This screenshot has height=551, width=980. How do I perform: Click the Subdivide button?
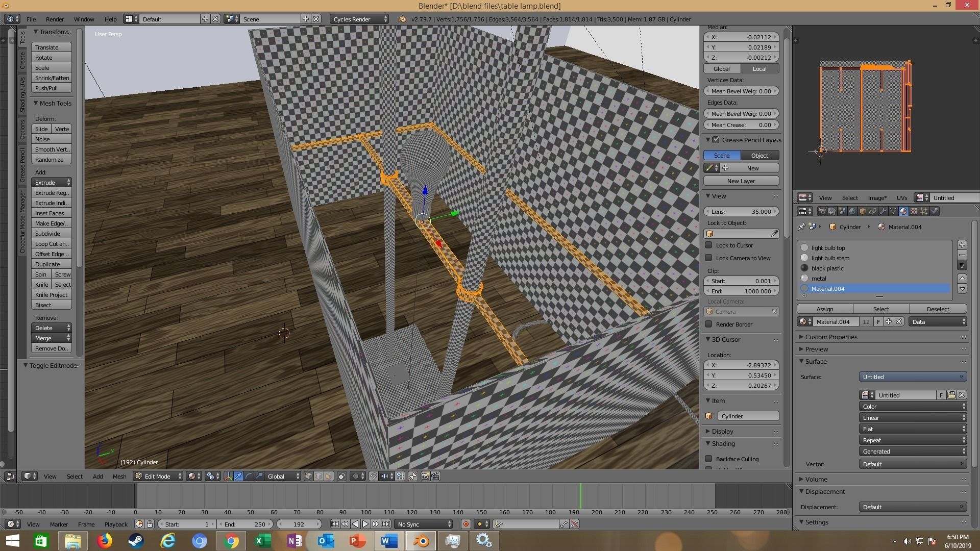(x=51, y=234)
